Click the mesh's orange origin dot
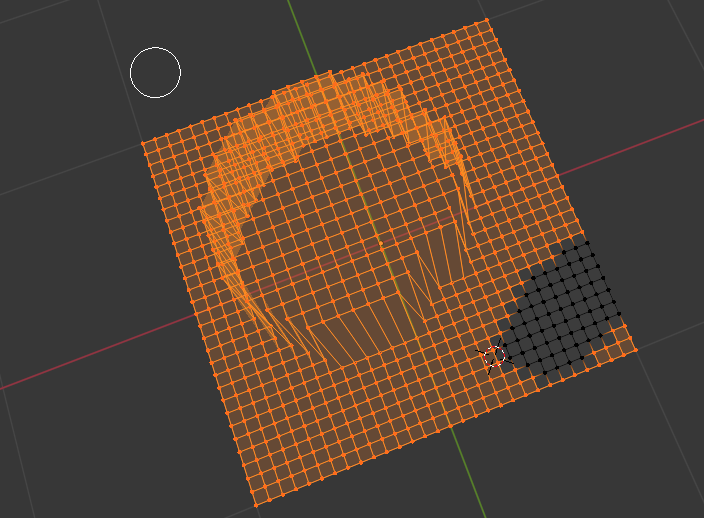704x518 pixels. [x=381, y=243]
